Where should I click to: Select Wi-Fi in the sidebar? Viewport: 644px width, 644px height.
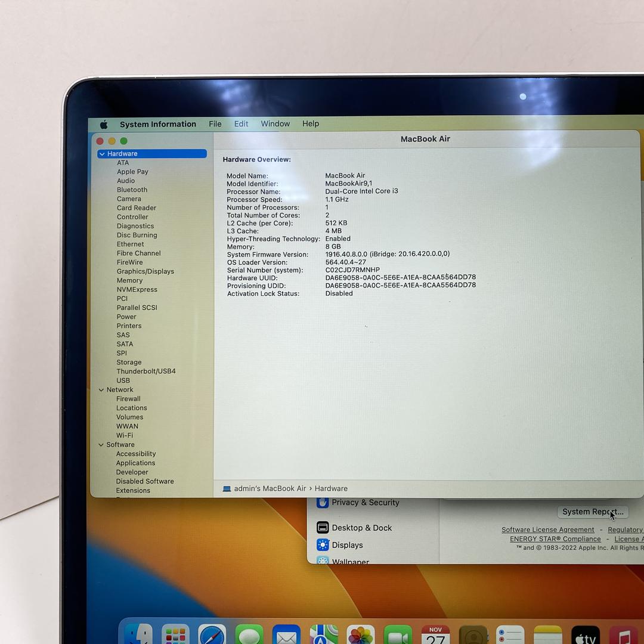coord(125,435)
